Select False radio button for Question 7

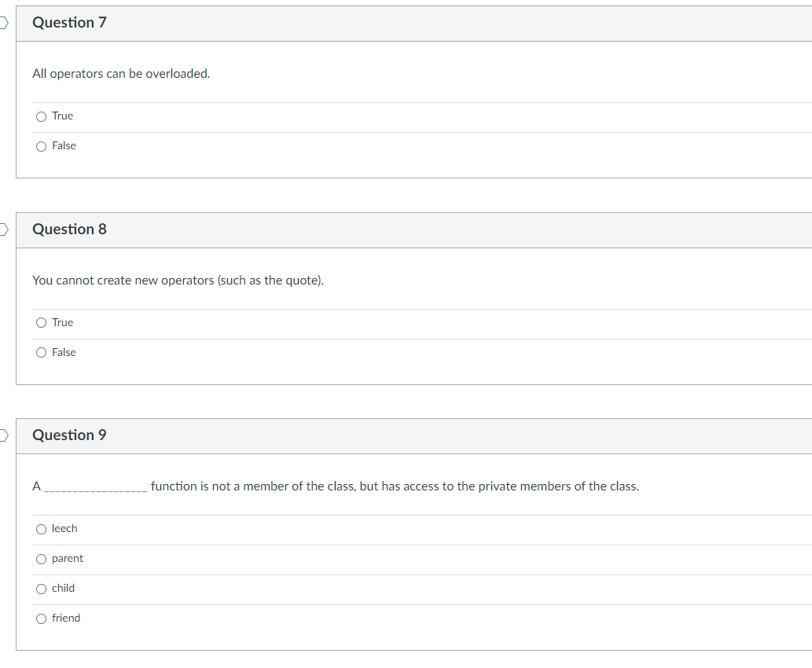(x=41, y=146)
